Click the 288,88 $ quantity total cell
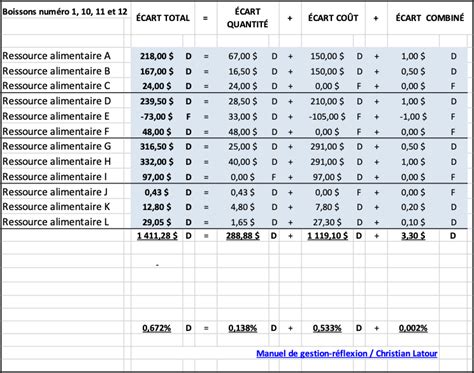 (x=243, y=236)
